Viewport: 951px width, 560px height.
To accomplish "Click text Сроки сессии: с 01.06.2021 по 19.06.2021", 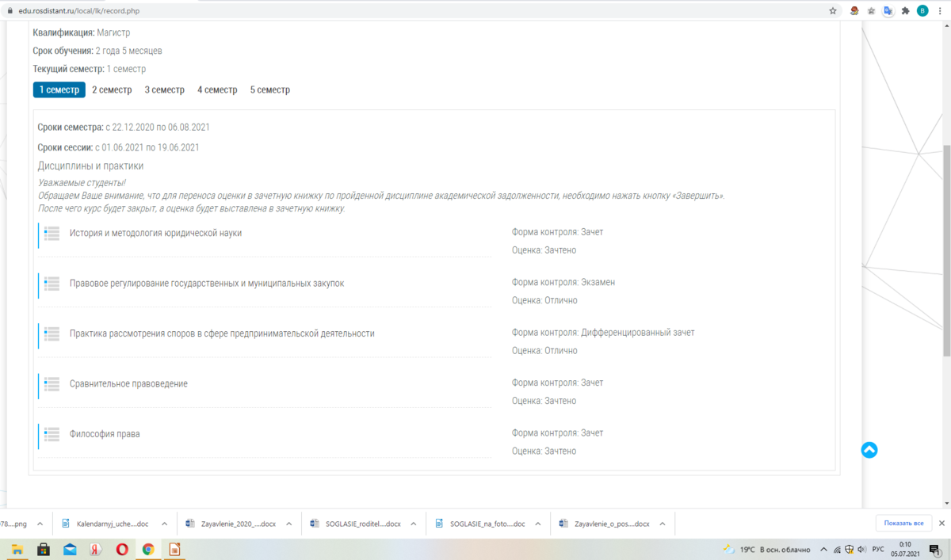I will click(118, 147).
